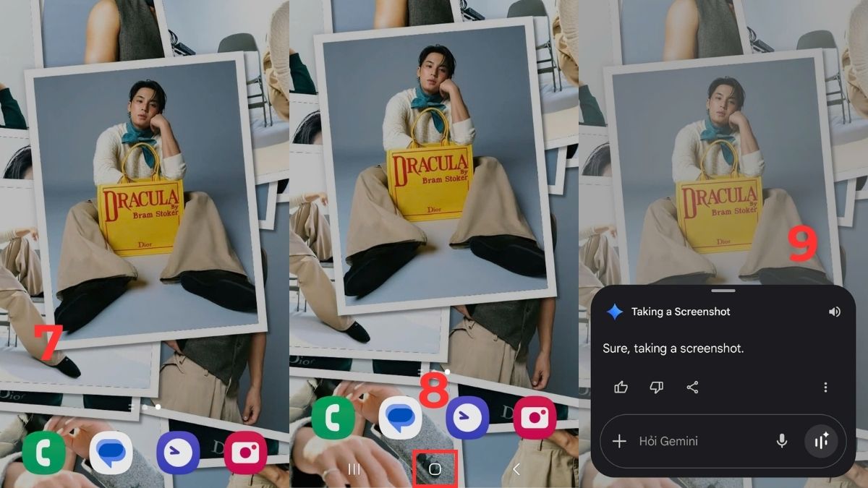Give the Gemini response a thumbs down
Viewport: 868px width, 488px height.
pyautogui.click(x=657, y=388)
